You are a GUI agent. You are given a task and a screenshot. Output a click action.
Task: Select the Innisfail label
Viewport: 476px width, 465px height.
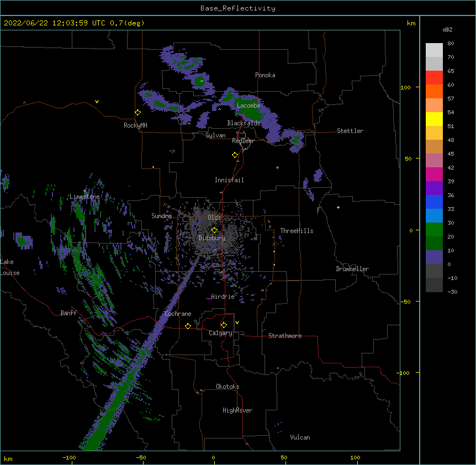(229, 180)
